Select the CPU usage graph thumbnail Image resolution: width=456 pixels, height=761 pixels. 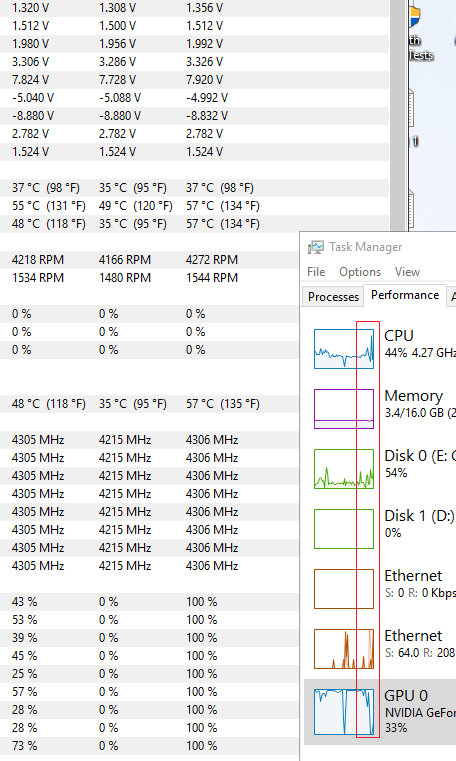click(344, 349)
